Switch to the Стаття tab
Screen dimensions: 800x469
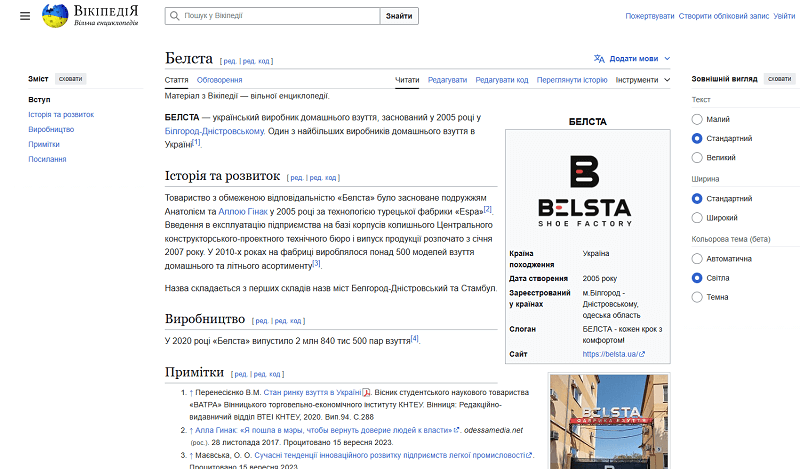tap(177, 80)
